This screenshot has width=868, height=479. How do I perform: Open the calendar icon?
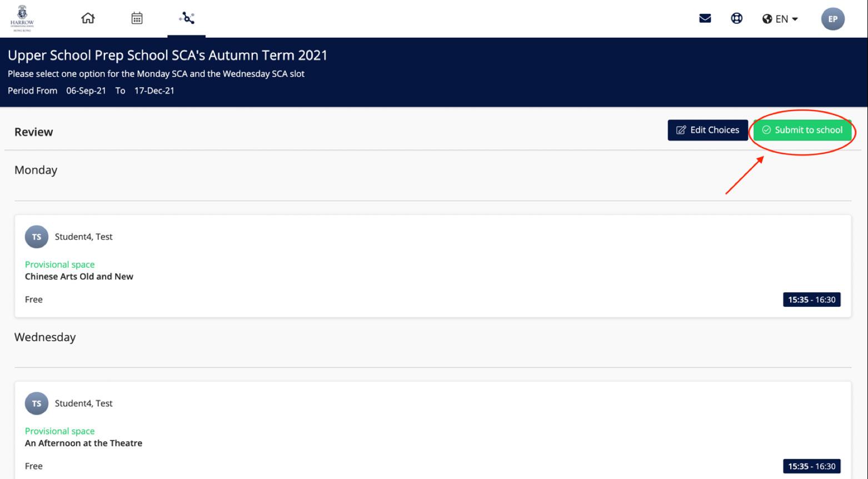point(137,19)
